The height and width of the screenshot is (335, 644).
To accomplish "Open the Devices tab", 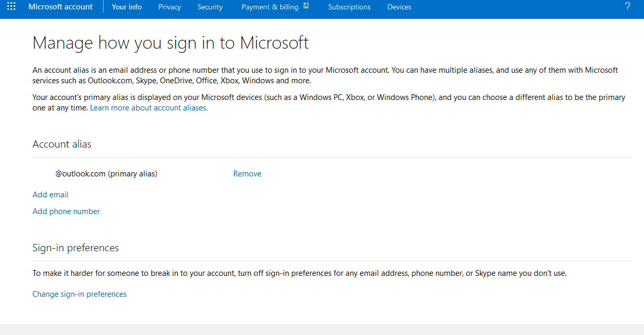I will tap(399, 7).
